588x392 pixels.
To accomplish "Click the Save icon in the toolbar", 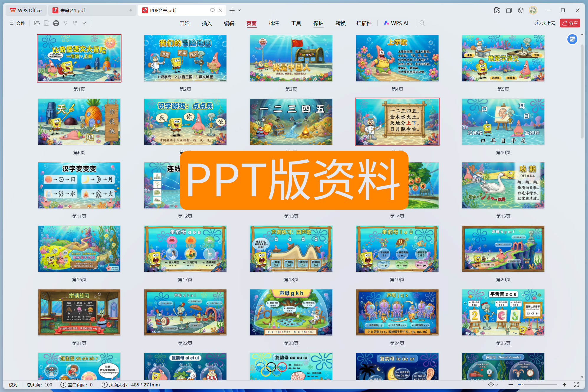I will coord(46,23).
